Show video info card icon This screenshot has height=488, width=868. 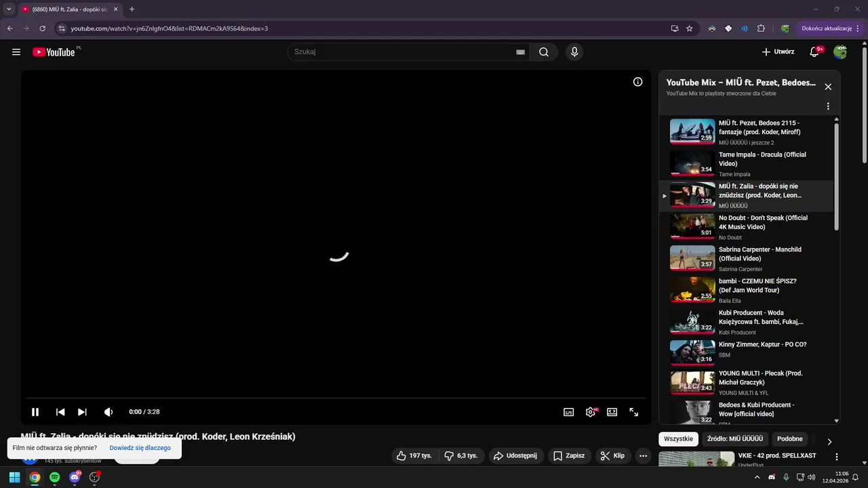coord(637,82)
